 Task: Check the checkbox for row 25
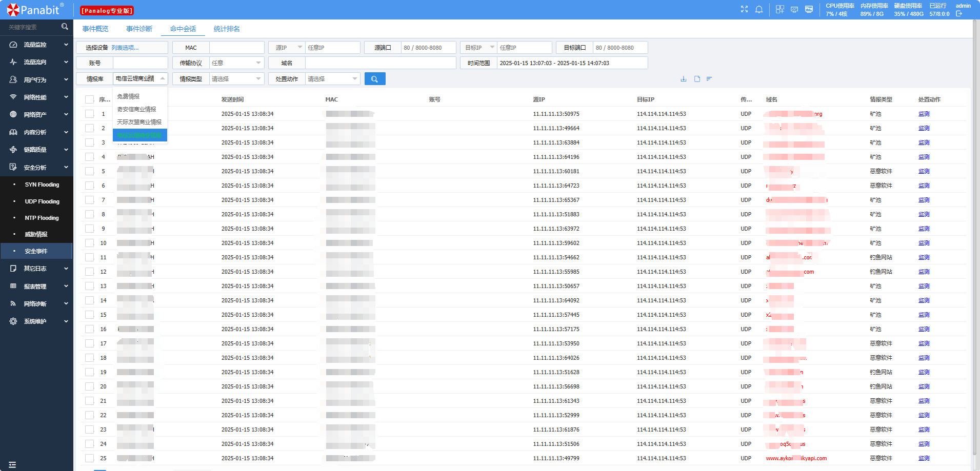point(90,458)
